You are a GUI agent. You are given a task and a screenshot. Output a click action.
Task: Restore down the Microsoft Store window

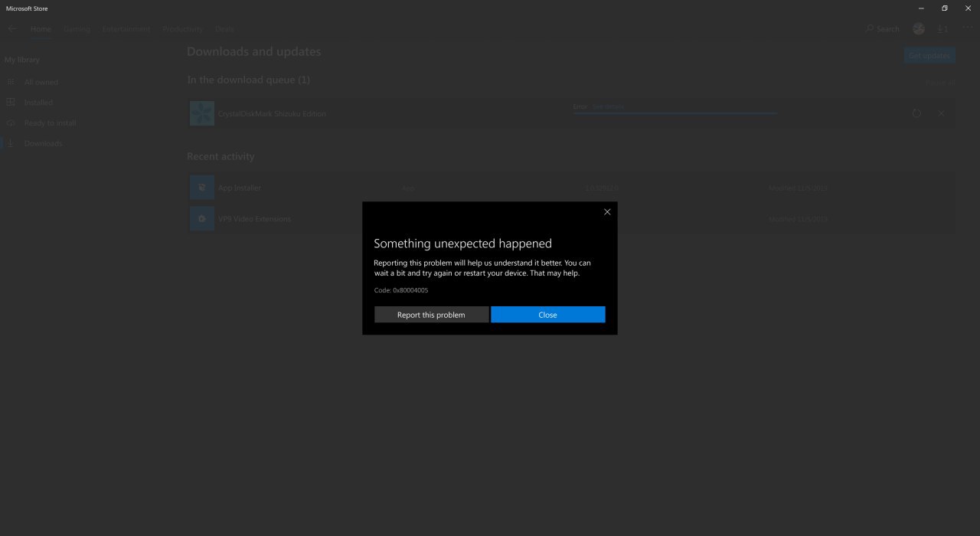(944, 8)
